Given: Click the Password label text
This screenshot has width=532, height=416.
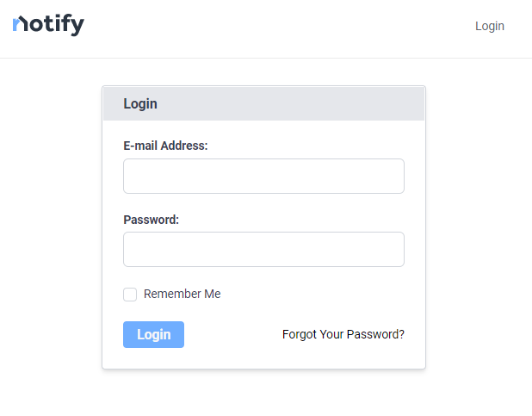Looking at the screenshot, I should [151, 220].
